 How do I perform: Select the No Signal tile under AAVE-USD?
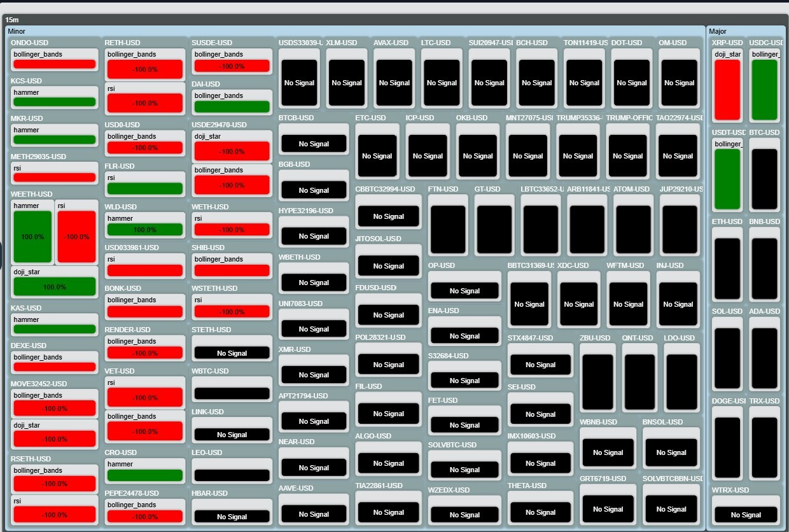point(314,514)
